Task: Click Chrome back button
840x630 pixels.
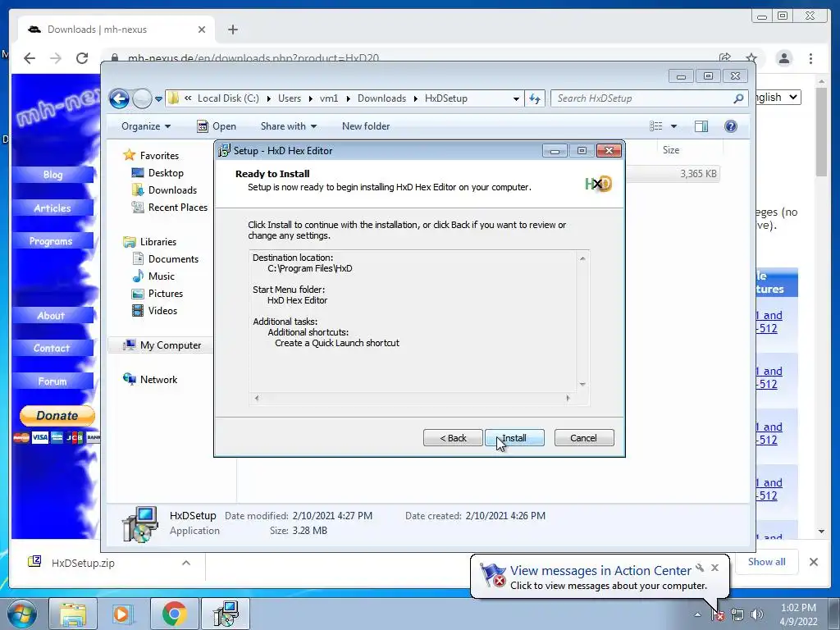Action: click(x=30, y=58)
